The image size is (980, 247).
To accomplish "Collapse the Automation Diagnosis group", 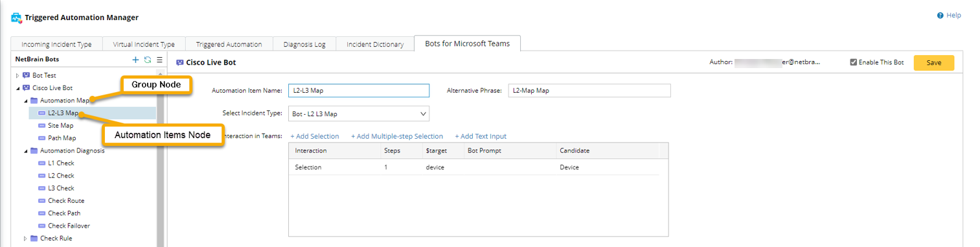I will (x=26, y=150).
